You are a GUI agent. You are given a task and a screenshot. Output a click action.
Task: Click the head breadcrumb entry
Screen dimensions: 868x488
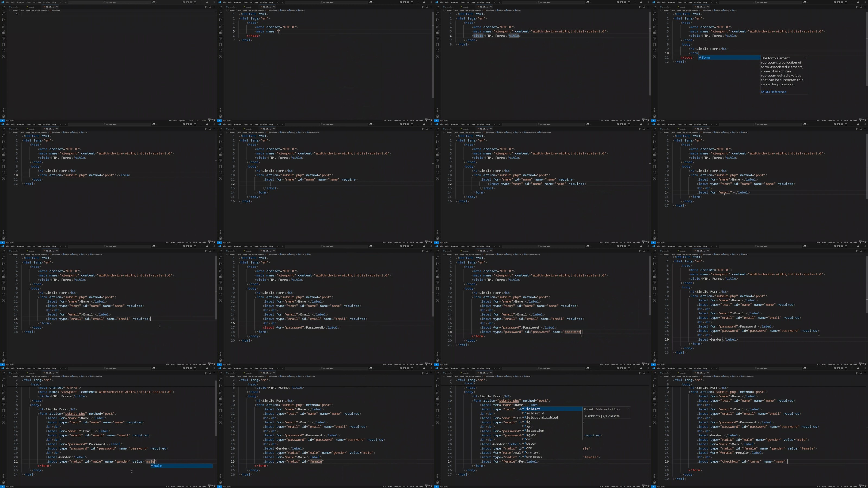(293, 11)
